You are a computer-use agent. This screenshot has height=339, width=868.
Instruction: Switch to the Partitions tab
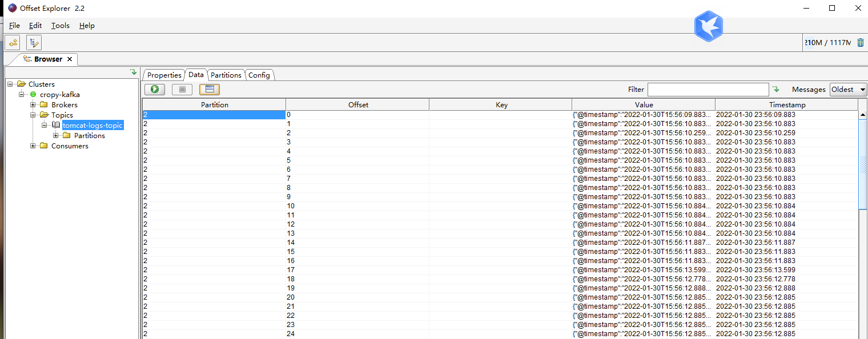[226, 75]
